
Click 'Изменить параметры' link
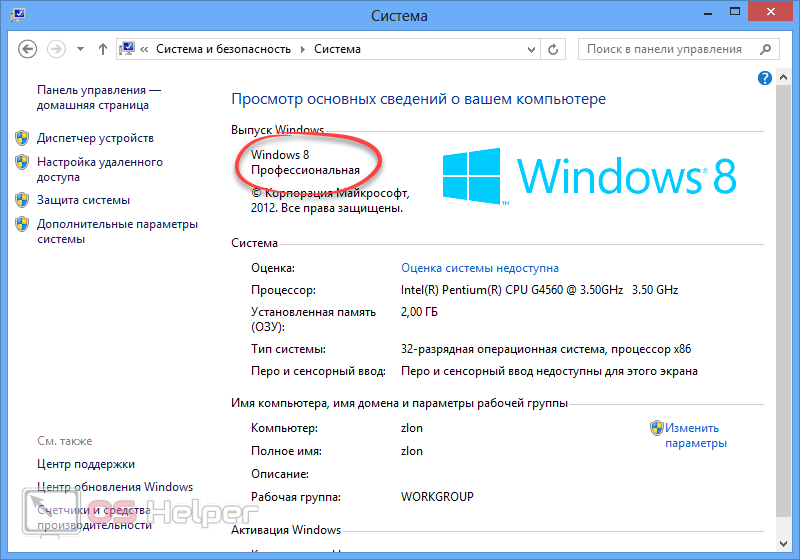696,436
